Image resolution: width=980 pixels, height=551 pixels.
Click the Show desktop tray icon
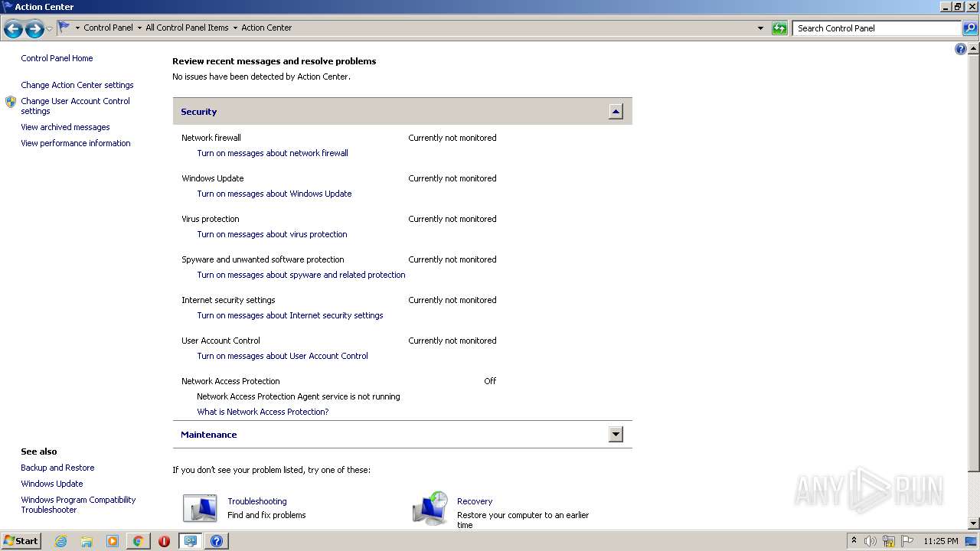pyautogui.click(x=971, y=541)
